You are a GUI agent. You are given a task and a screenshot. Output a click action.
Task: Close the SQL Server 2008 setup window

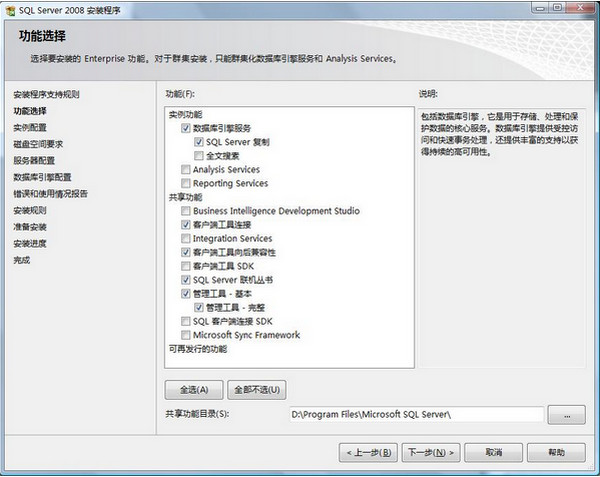point(580,8)
